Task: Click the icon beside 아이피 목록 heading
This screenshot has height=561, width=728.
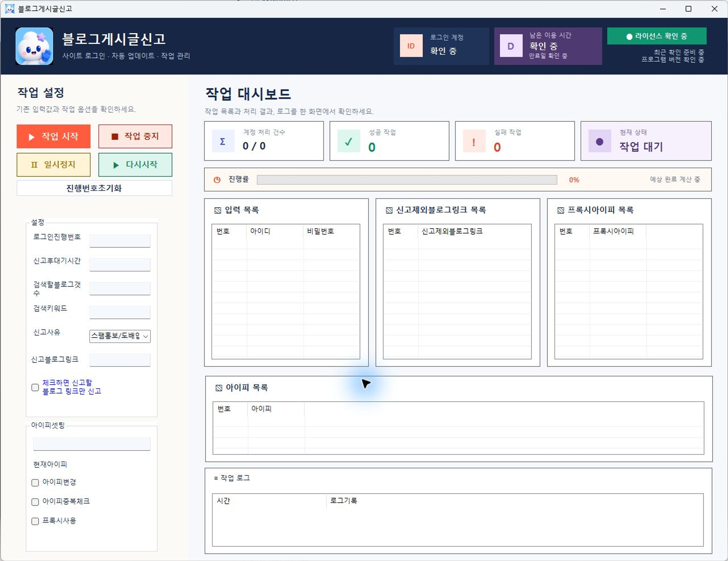Action: (x=219, y=388)
